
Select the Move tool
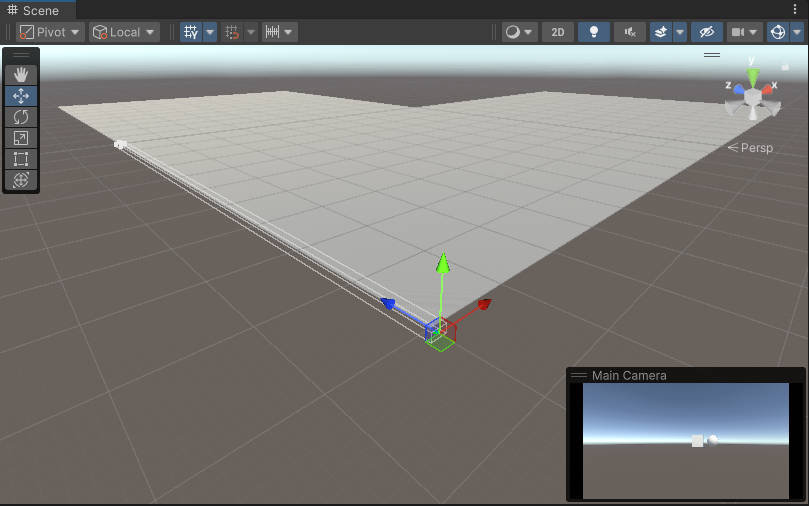click(21, 96)
